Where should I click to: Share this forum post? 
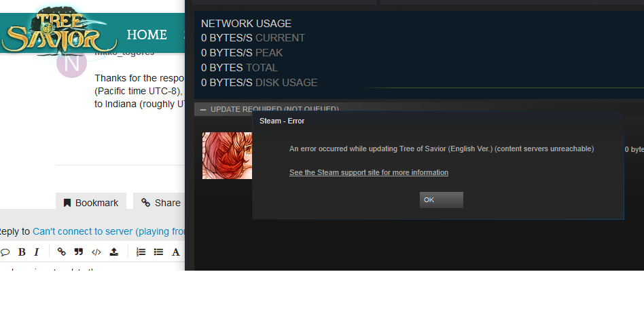coord(160,203)
